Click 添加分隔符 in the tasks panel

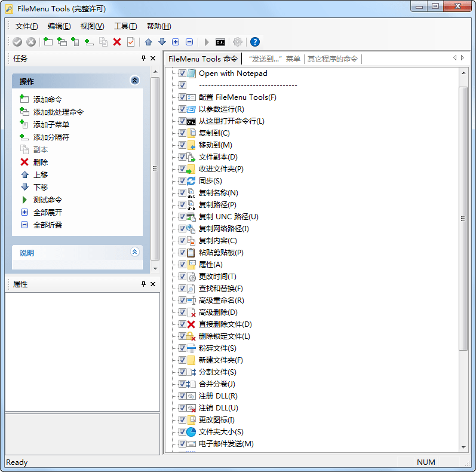[51, 137]
